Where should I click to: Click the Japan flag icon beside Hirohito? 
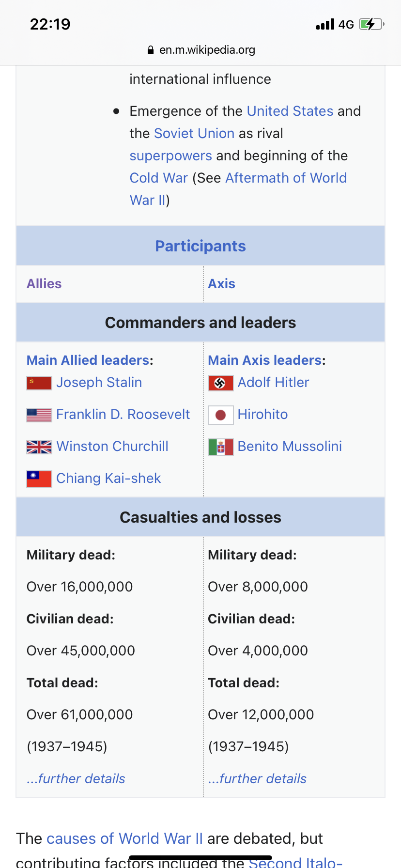pyautogui.click(x=220, y=415)
